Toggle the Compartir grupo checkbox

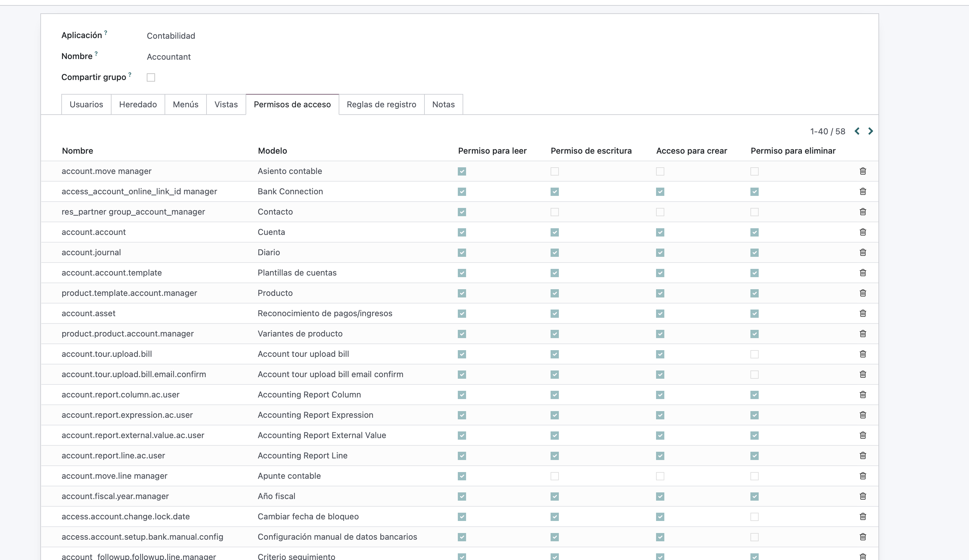point(151,78)
